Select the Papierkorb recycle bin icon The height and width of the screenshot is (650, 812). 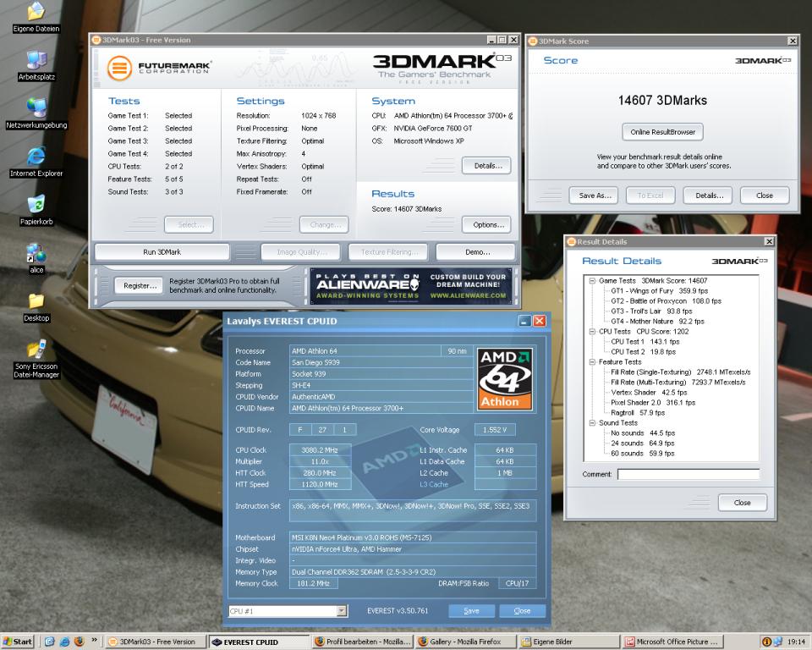coord(36,210)
